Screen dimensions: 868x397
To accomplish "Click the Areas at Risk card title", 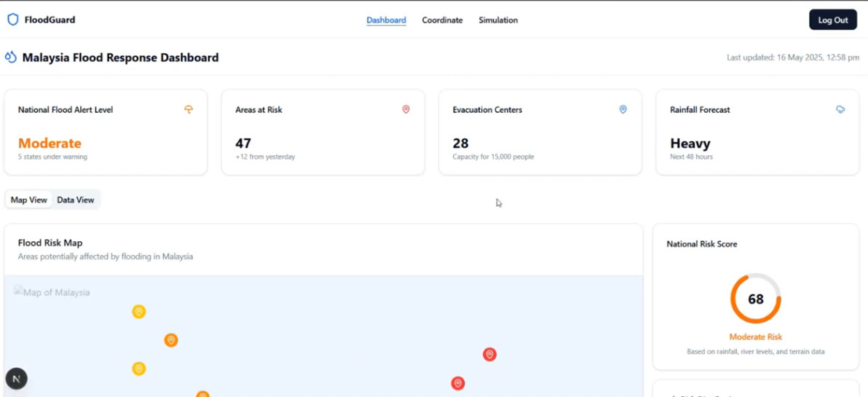I will pyautogui.click(x=259, y=110).
